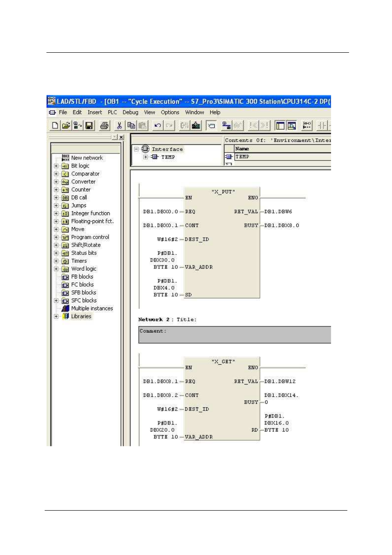The width and height of the screenshot is (392, 555).
Task: Click the Open folder toolbar icon
Action: pos(66,126)
